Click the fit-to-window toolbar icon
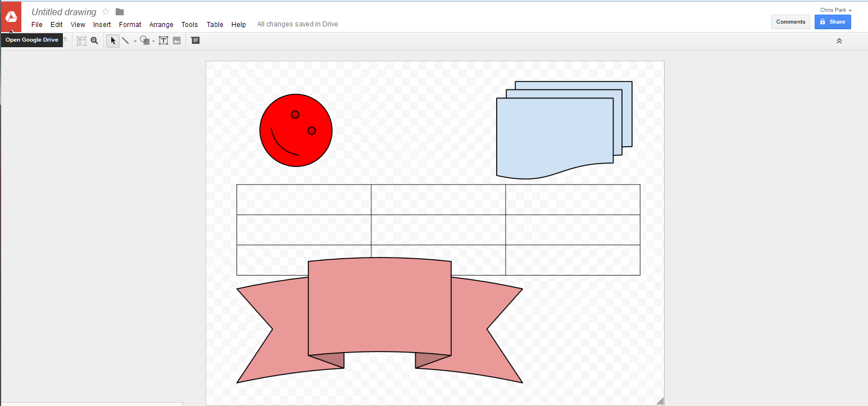 (x=81, y=40)
